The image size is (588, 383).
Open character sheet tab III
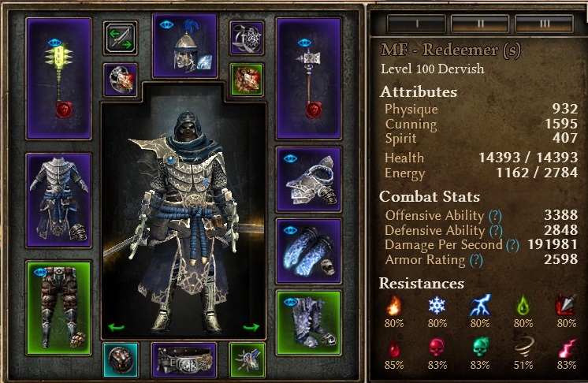pos(544,24)
